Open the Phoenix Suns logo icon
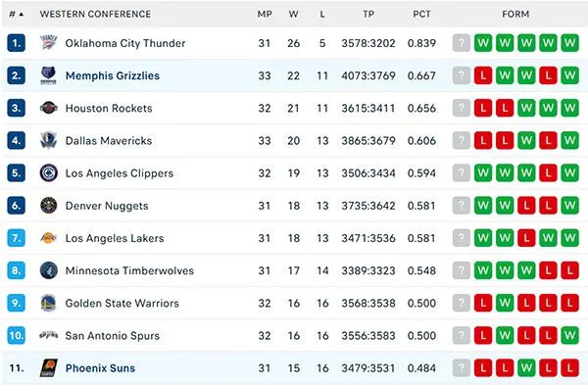The height and width of the screenshot is (385, 588). click(x=49, y=368)
